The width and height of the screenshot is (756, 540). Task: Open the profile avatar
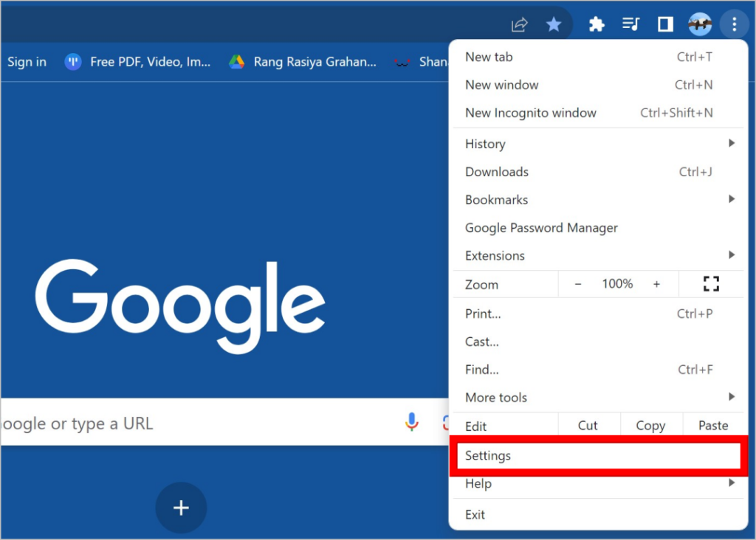coord(700,24)
